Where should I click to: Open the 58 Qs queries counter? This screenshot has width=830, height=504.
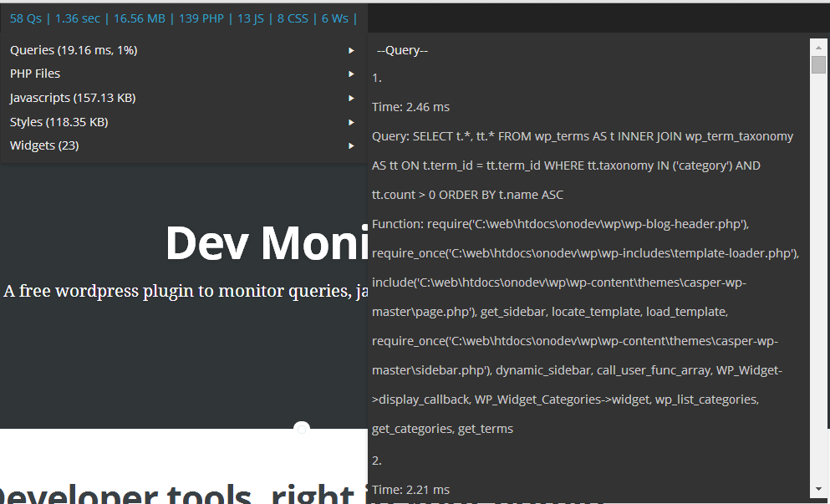[25, 18]
